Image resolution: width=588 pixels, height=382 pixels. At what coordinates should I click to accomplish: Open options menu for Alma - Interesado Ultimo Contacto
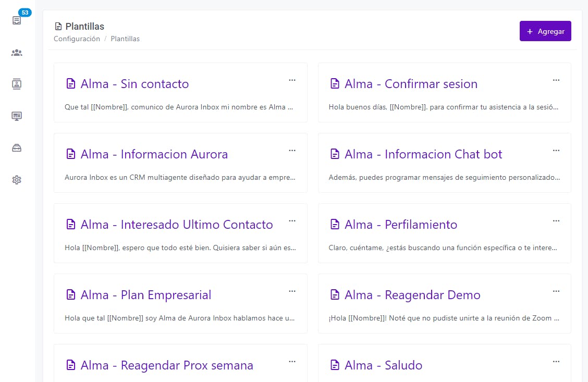tap(292, 221)
